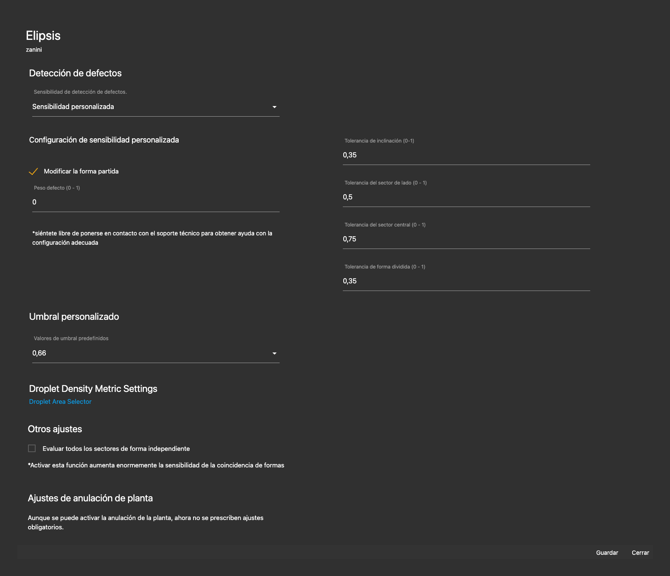
Task: Click the 'Ajustes de anulación de planta' heading
Action: (90, 498)
